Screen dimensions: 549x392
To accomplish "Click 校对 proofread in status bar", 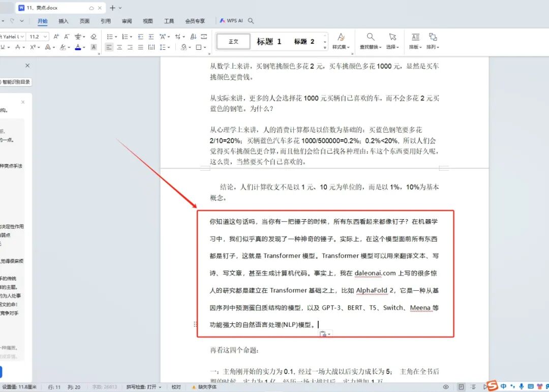I will (x=176, y=387).
